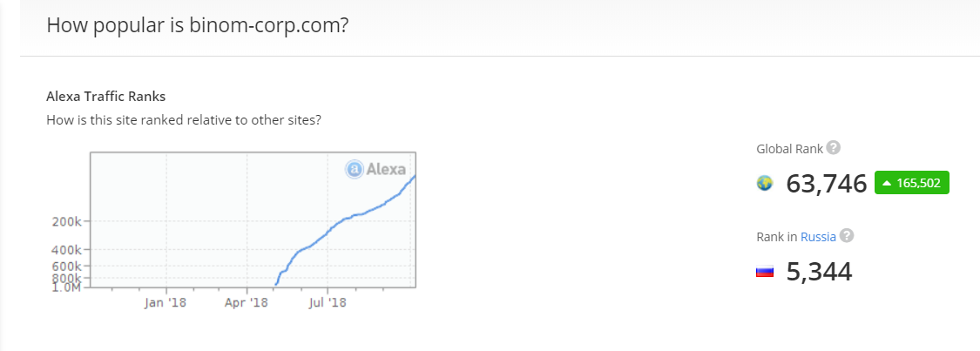Open the Russia country link
The height and width of the screenshot is (351, 980).
818,237
